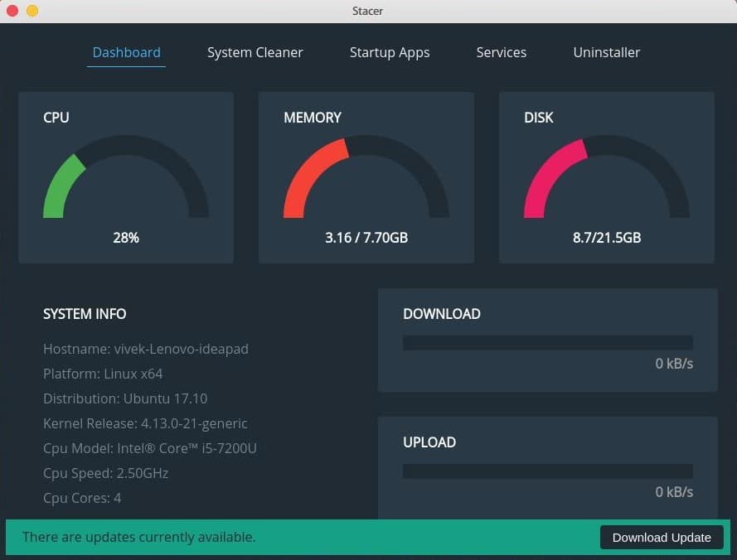
Task: Select the Uninstaller tab
Action: (x=606, y=52)
